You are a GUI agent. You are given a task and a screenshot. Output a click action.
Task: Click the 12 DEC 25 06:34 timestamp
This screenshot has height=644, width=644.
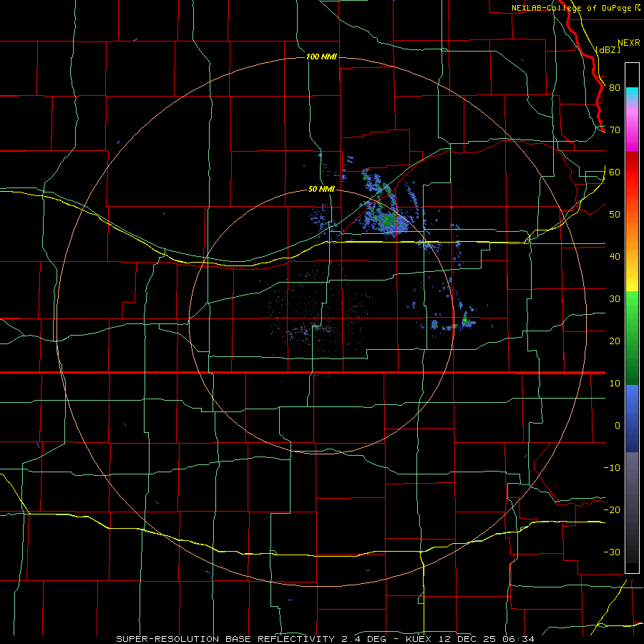485,639
